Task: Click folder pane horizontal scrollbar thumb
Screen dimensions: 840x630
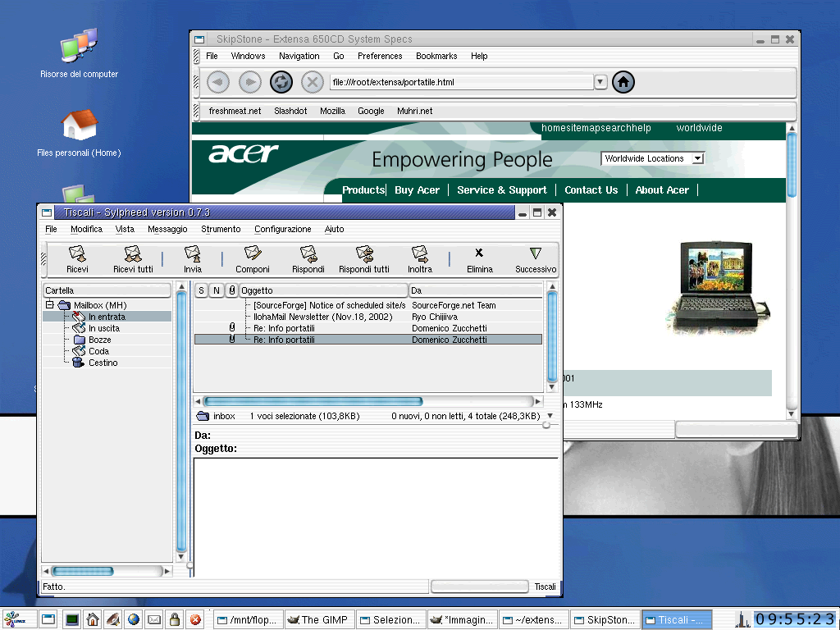Action: (83, 571)
